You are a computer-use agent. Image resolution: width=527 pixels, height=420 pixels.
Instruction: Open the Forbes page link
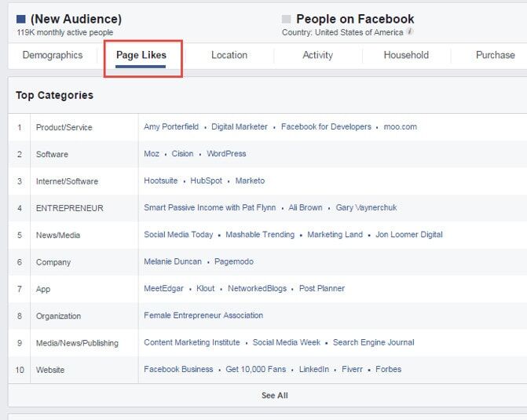pos(388,369)
